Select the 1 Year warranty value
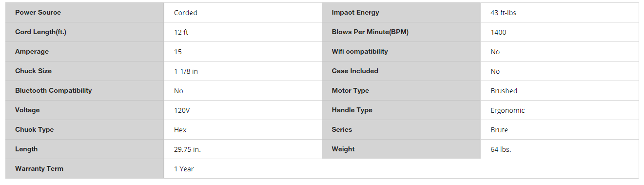This screenshot has height=185, width=644. 184,169
